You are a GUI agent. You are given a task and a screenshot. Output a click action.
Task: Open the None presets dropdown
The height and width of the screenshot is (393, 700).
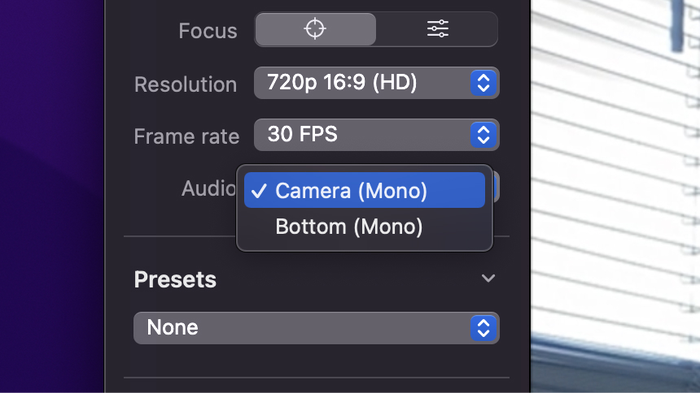pyautogui.click(x=316, y=328)
